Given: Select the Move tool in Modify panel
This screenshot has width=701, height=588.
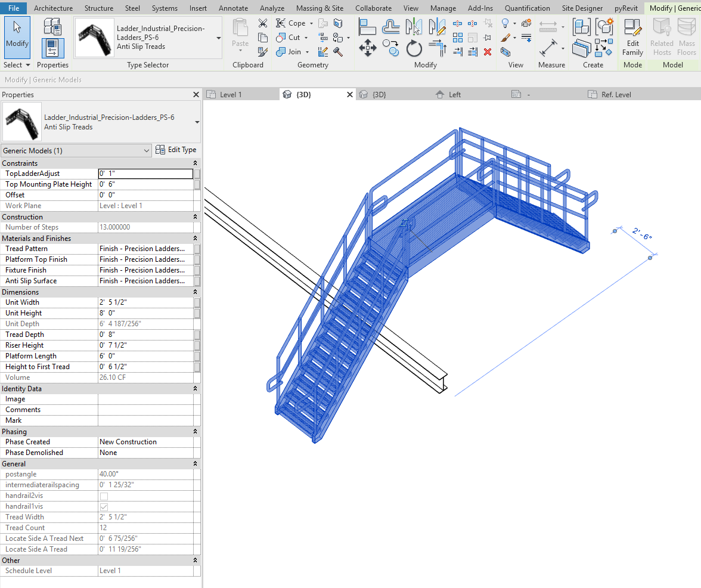Looking at the screenshot, I should pyautogui.click(x=367, y=48).
